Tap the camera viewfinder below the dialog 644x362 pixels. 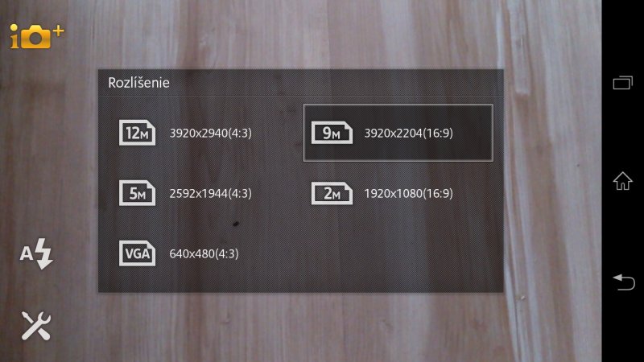coord(300,327)
